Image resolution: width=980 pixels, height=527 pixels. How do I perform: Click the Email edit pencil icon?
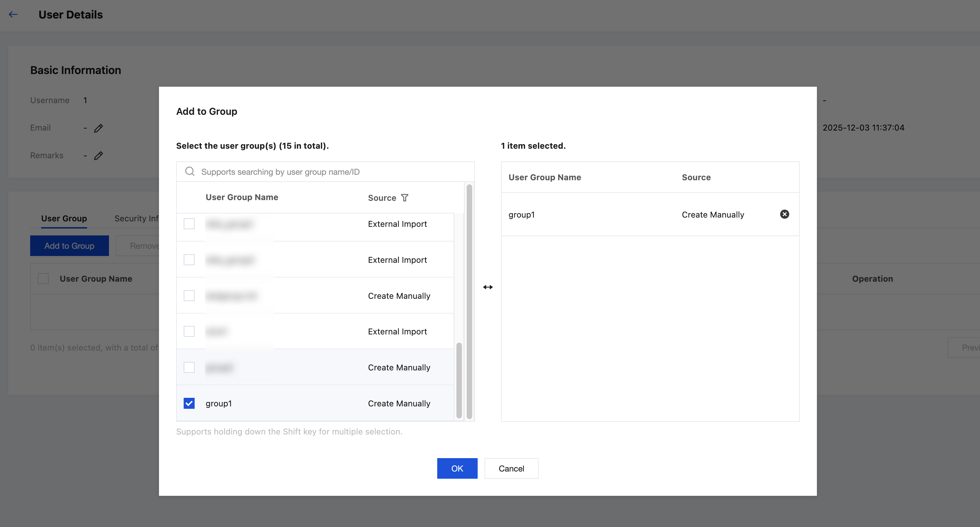[99, 128]
